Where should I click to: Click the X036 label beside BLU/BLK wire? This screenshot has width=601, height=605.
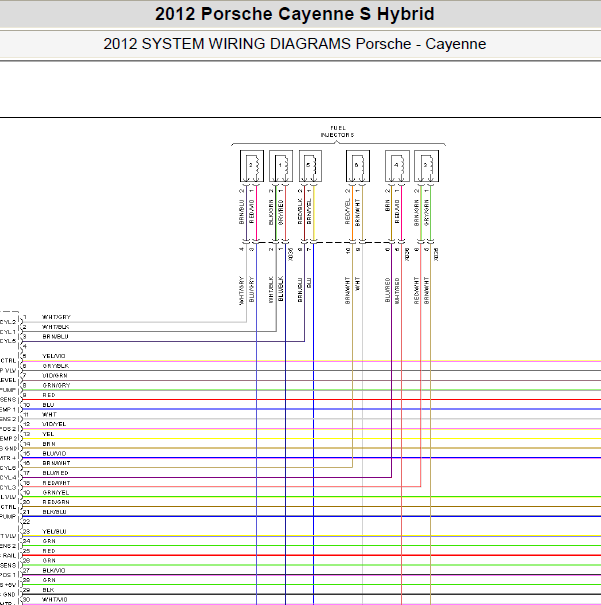[291, 254]
